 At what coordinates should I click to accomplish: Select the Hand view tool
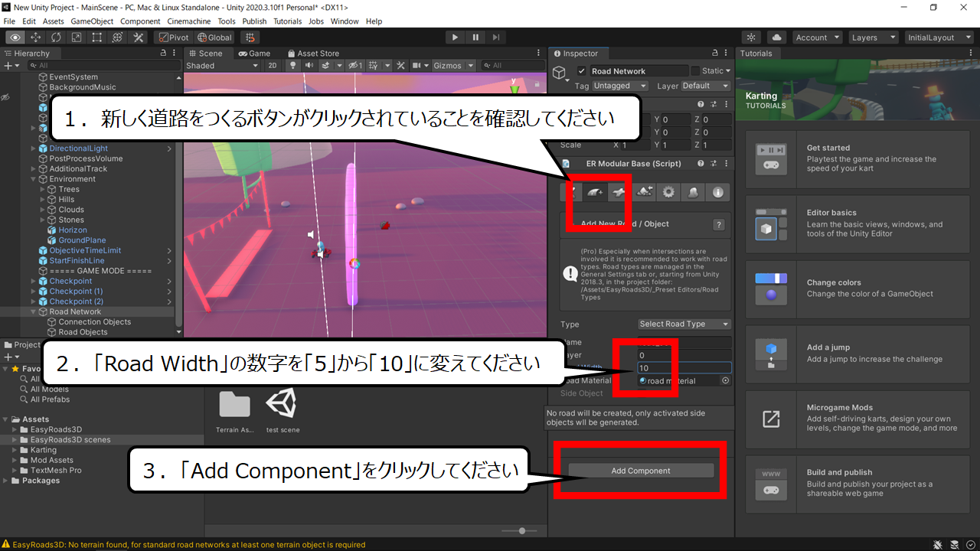(15, 37)
